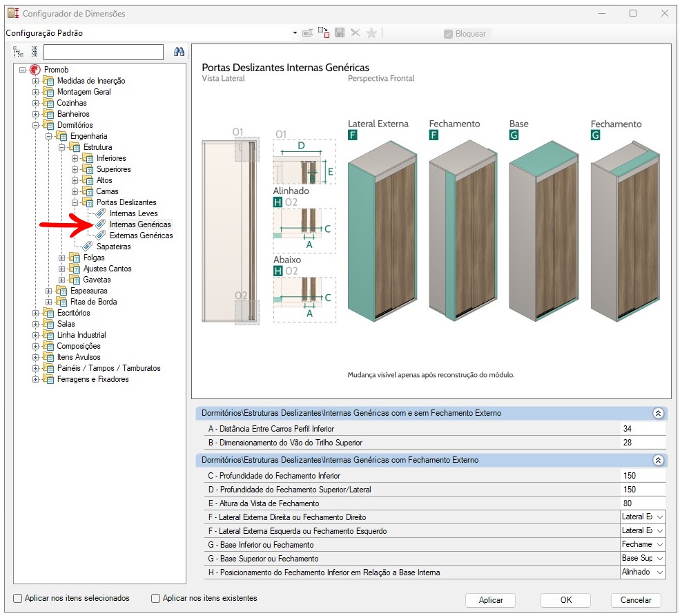Select 'Externas Genéricas' tree item
Screen dimensions: 691x616
(x=141, y=235)
